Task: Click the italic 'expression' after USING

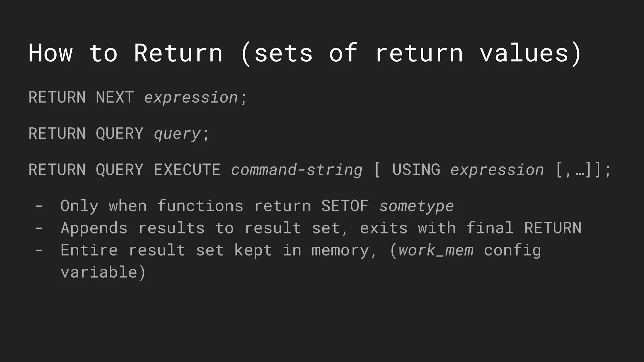Action: pos(497,170)
